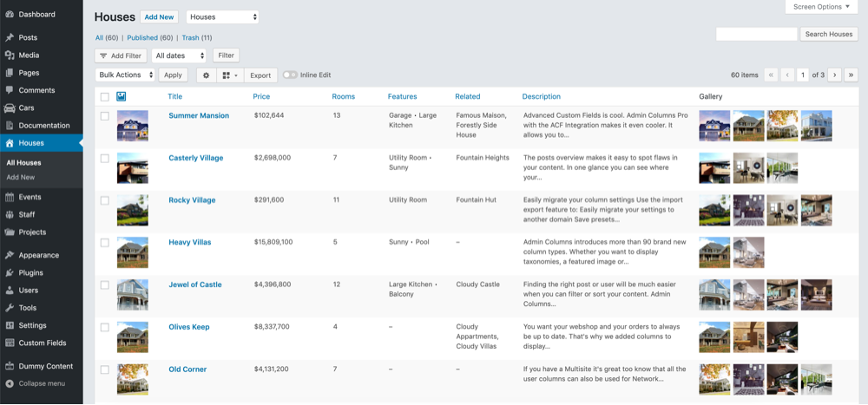
Task: Click the Dashboard icon in sidebar
Action: coord(10,15)
